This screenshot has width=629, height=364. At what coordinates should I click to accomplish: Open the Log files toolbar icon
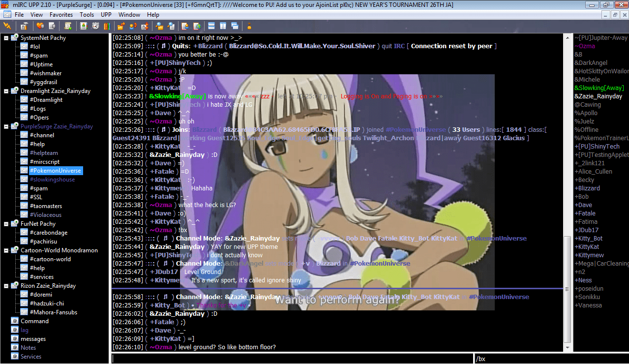tap(171, 26)
